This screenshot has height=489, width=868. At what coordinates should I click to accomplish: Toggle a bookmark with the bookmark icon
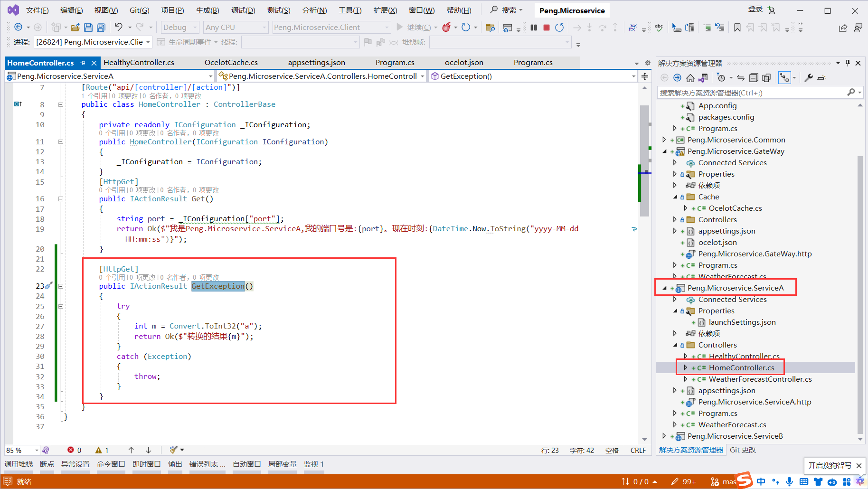(x=737, y=28)
